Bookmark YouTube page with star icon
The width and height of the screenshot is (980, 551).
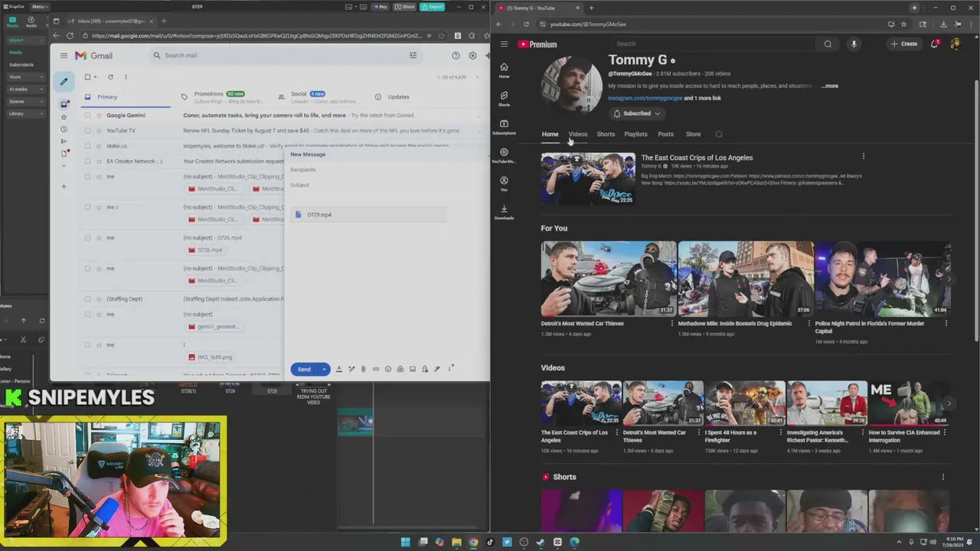903,24
